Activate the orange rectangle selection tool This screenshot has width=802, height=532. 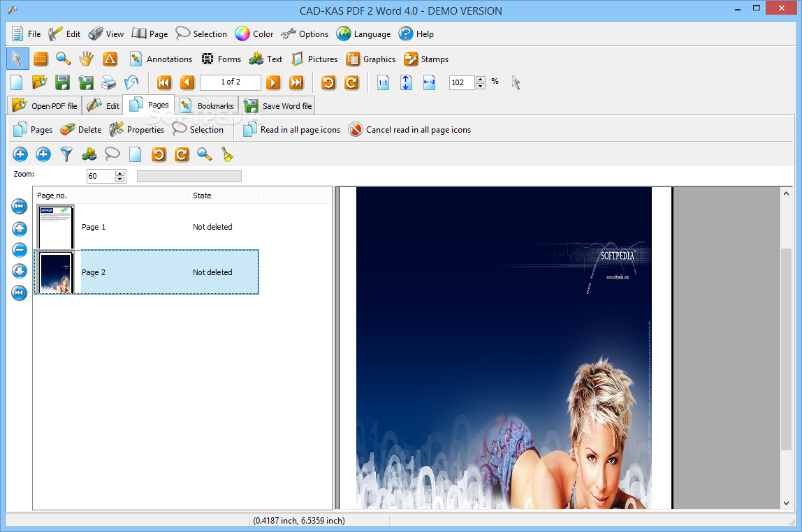[41, 59]
